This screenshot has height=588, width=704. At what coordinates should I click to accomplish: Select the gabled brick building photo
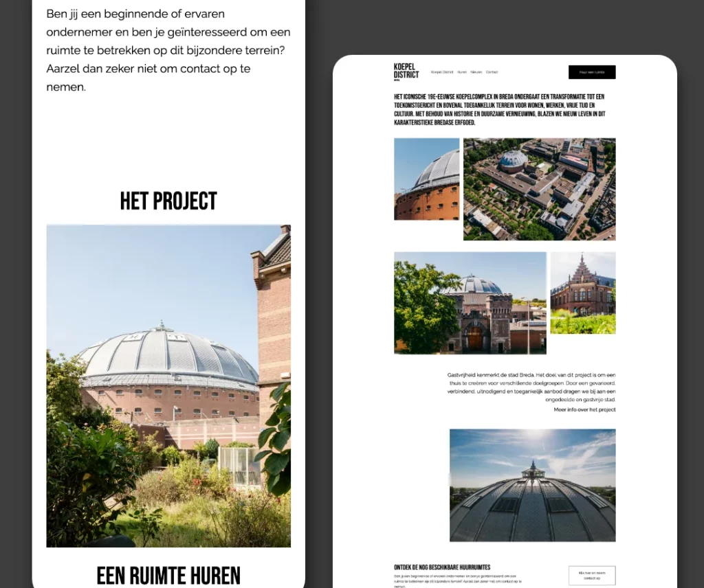pyautogui.click(x=582, y=293)
